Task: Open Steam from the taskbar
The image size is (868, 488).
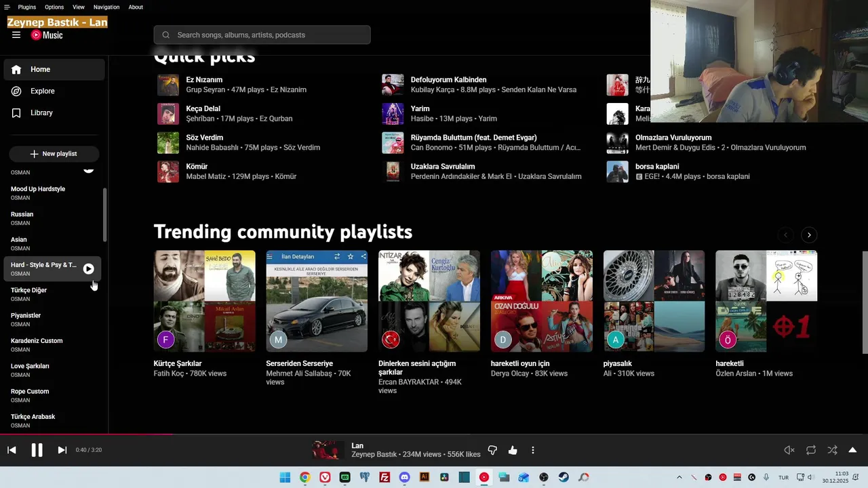Action: tap(564, 477)
